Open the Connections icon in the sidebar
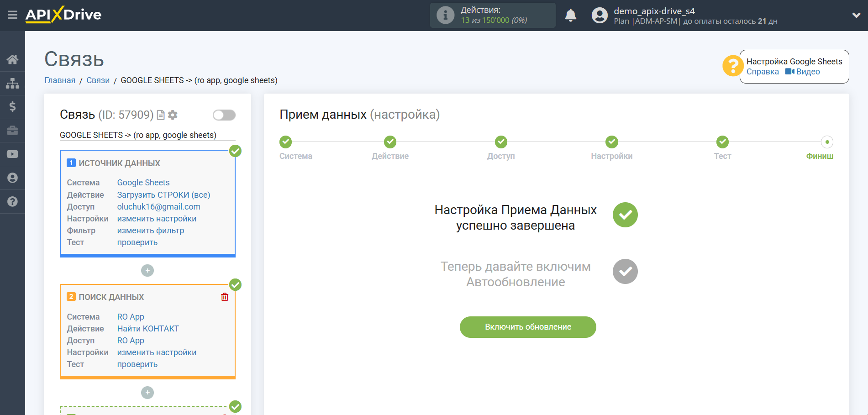The width and height of the screenshot is (868, 415). pos(12,83)
